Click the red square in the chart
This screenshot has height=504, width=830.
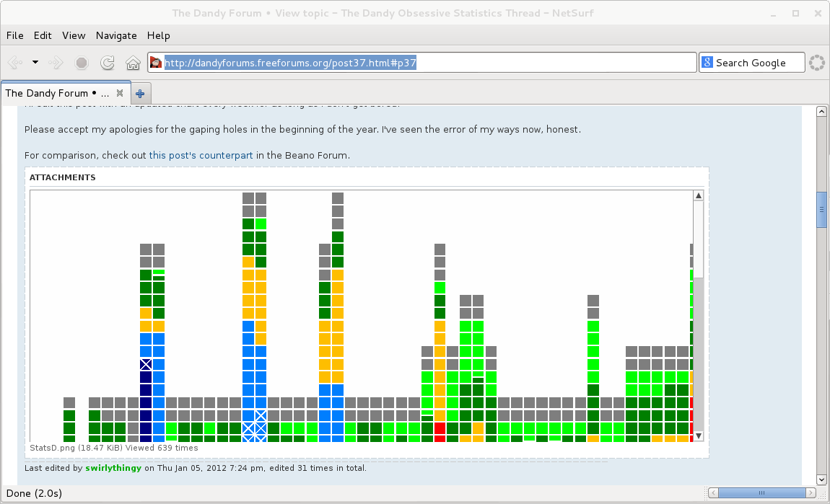click(440, 429)
